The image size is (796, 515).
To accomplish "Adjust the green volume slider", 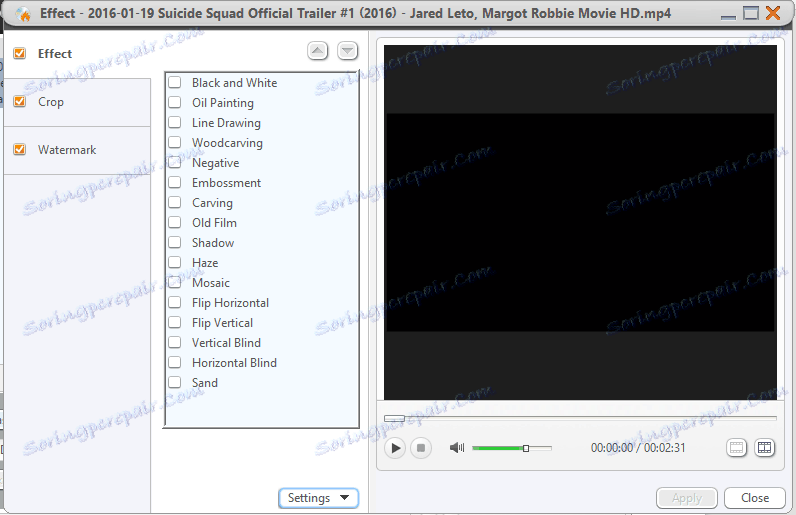I will (512, 448).
